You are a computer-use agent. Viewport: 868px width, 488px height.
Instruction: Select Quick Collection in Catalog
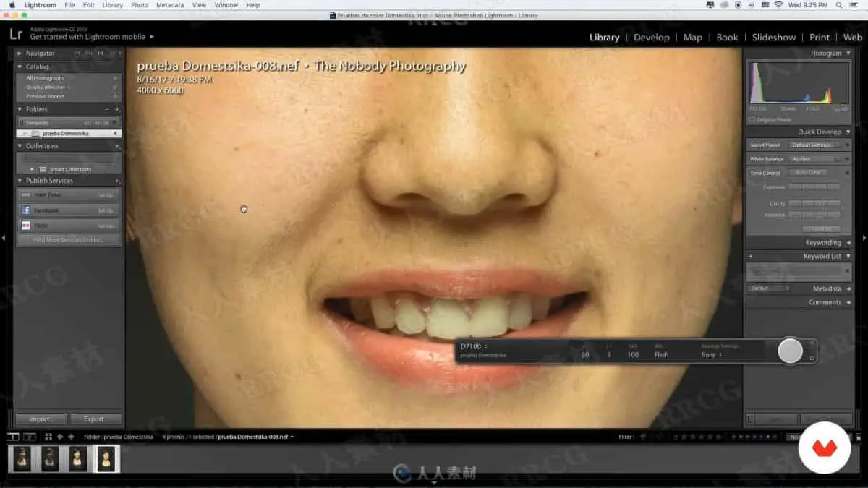click(46, 87)
